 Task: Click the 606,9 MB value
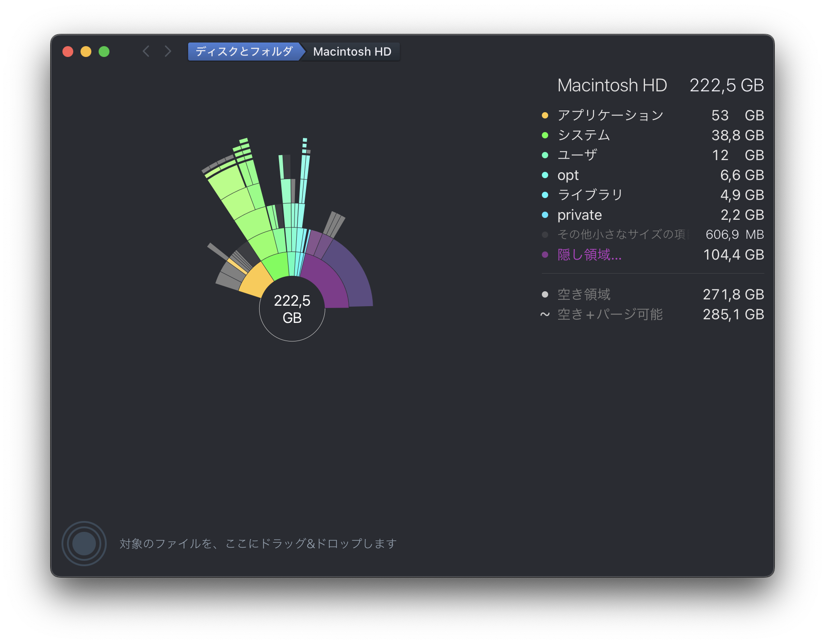[735, 235]
